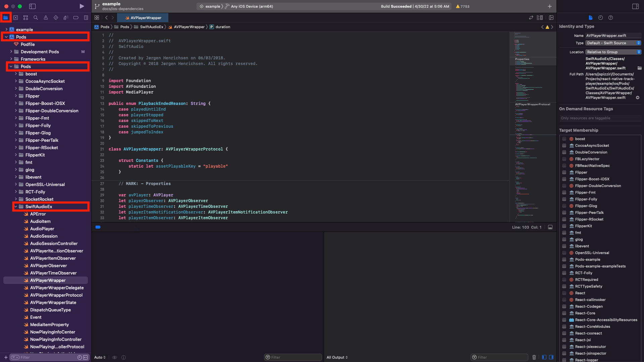Click SwiftAudioEx in the breadcrumb path
The height and width of the screenshot is (362, 644).
152,27
